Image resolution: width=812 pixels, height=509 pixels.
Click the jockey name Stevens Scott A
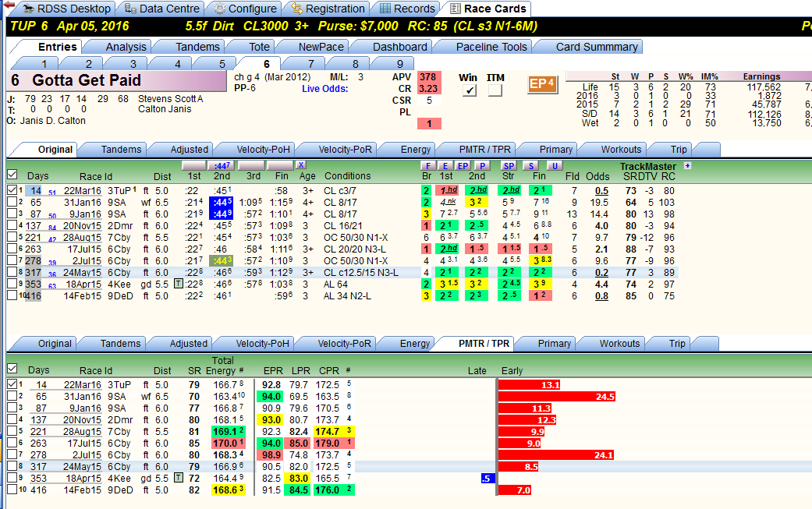coord(170,99)
